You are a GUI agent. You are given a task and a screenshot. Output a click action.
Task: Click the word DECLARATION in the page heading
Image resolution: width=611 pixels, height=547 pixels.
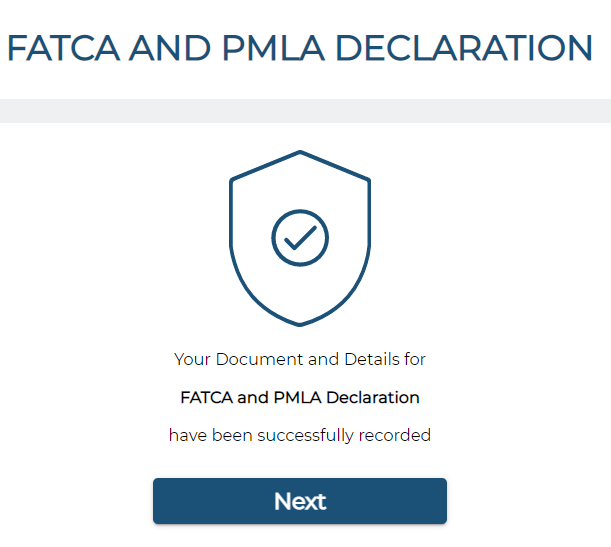464,48
